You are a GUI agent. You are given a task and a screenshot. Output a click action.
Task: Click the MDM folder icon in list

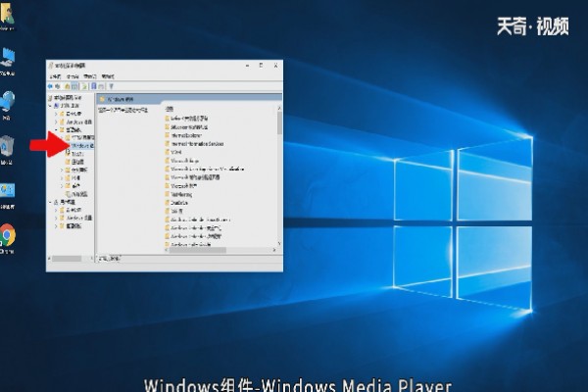(x=168, y=152)
